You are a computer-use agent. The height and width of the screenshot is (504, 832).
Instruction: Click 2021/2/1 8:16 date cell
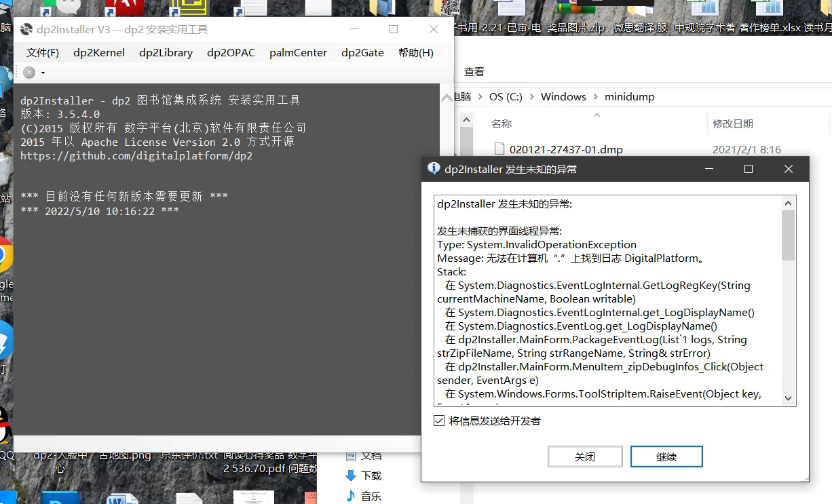click(x=746, y=149)
